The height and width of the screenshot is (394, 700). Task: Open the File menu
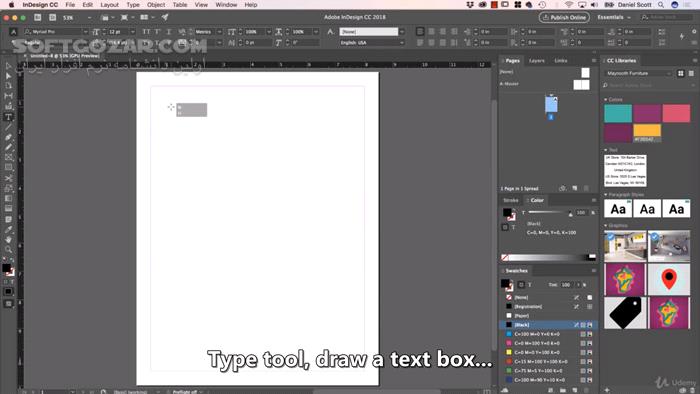[x=70, y=4]
